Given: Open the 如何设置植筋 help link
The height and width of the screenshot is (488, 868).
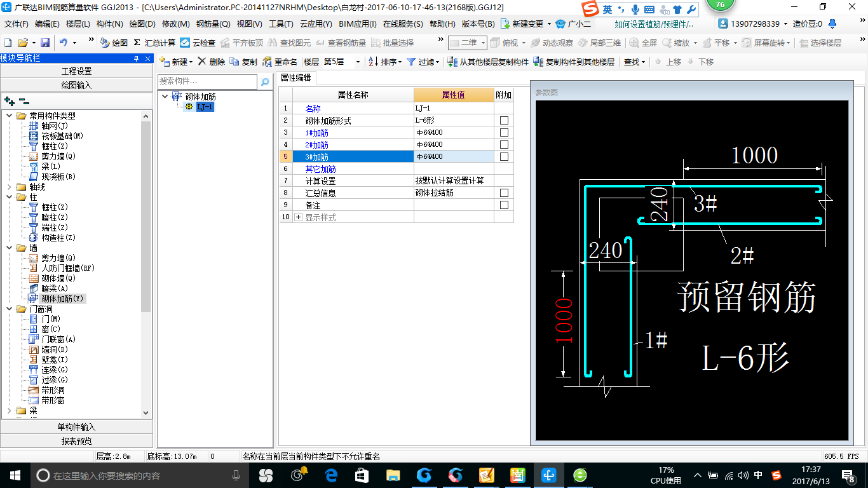Looking at the screenshot, I should pyautogui.click(x=654, y=24).
